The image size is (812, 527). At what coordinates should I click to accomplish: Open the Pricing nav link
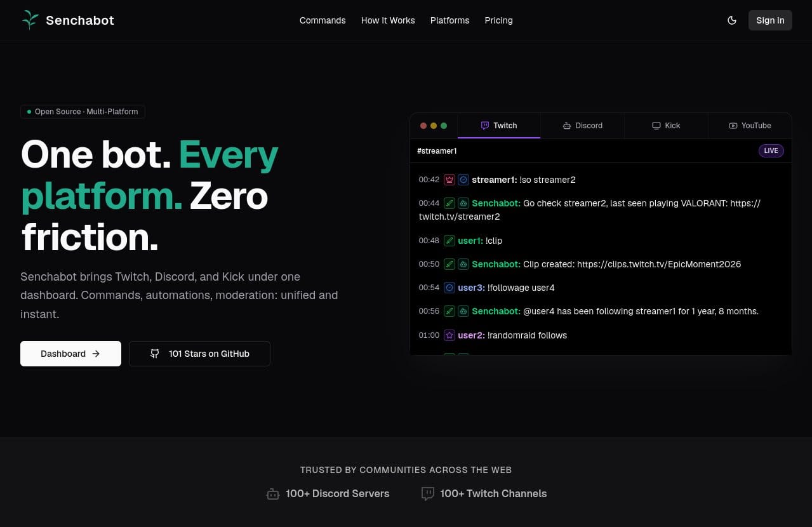pyautogui.click(x=498, y=20)
